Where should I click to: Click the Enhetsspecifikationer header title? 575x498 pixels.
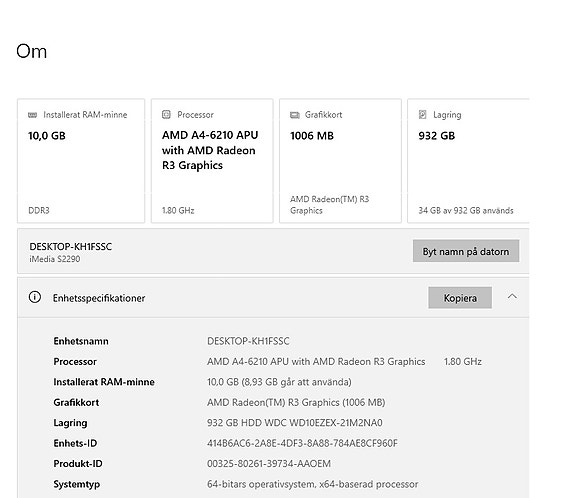[99, 298]
